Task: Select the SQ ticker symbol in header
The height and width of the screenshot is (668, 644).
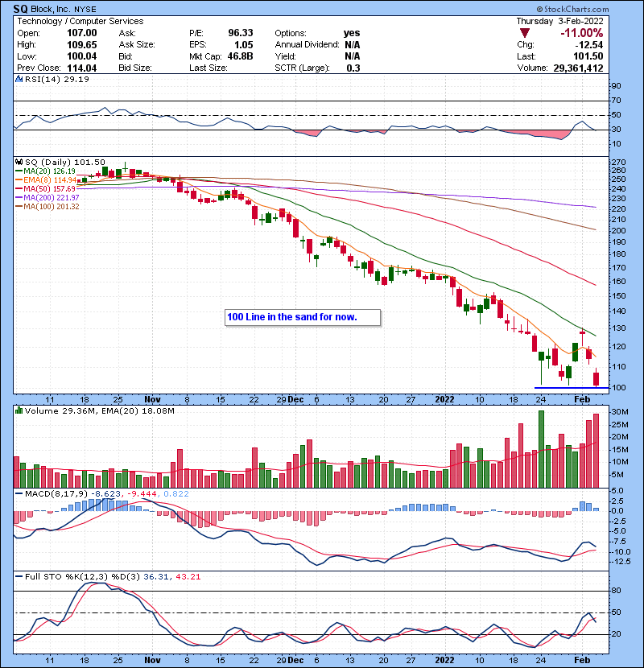Action: (20, 9)
